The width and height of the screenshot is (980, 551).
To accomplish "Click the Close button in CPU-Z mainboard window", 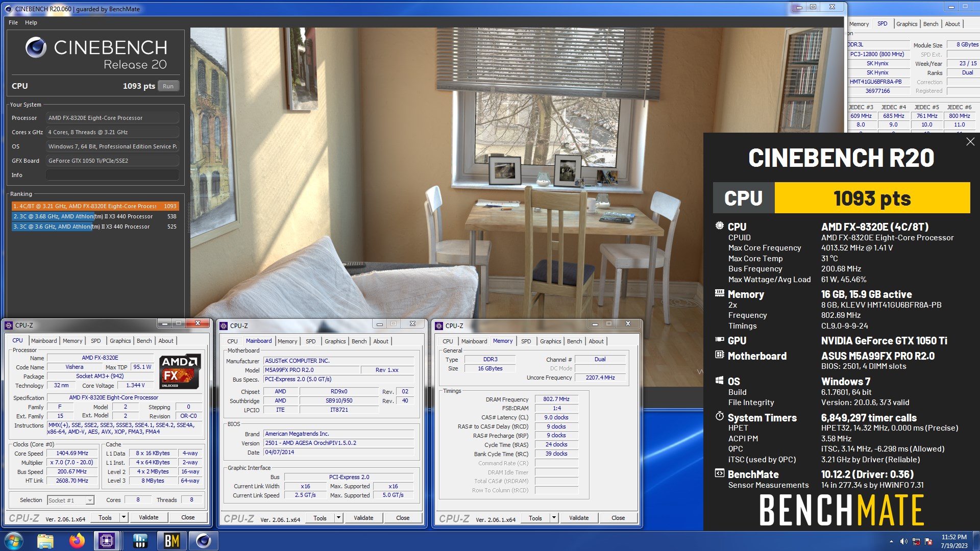I will point(403,518).
